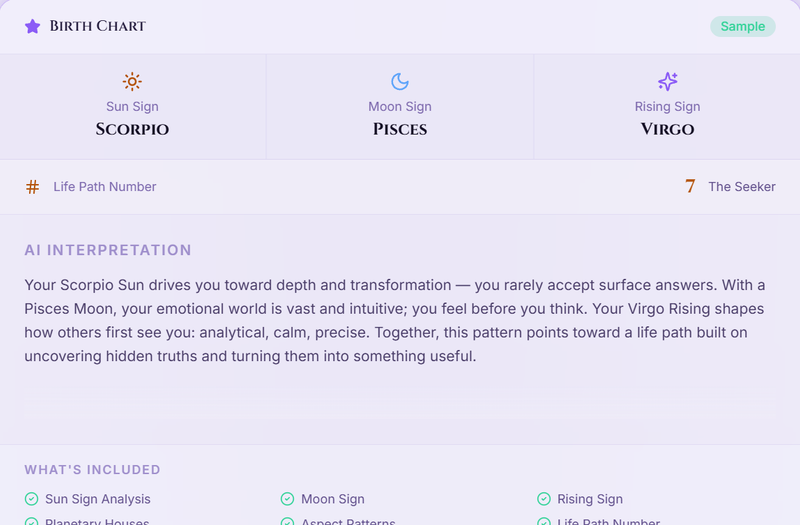Click The Seeker text
Viewport: 800px width, 525px height.
click(742, 187)
